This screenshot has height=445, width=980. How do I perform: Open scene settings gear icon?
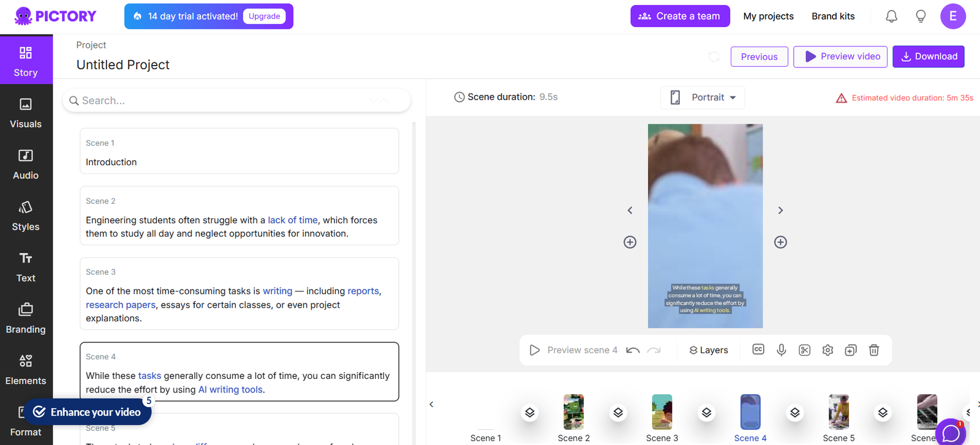coord(827,350)
